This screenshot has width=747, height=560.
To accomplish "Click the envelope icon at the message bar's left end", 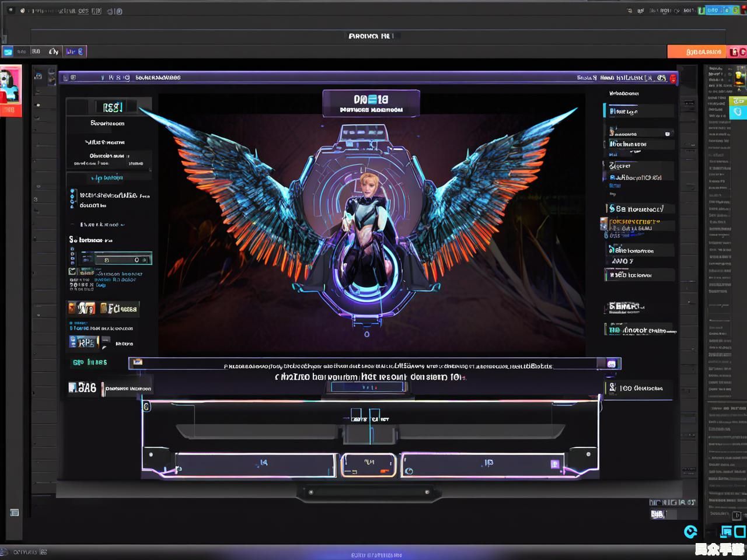I will click(137, 362).
